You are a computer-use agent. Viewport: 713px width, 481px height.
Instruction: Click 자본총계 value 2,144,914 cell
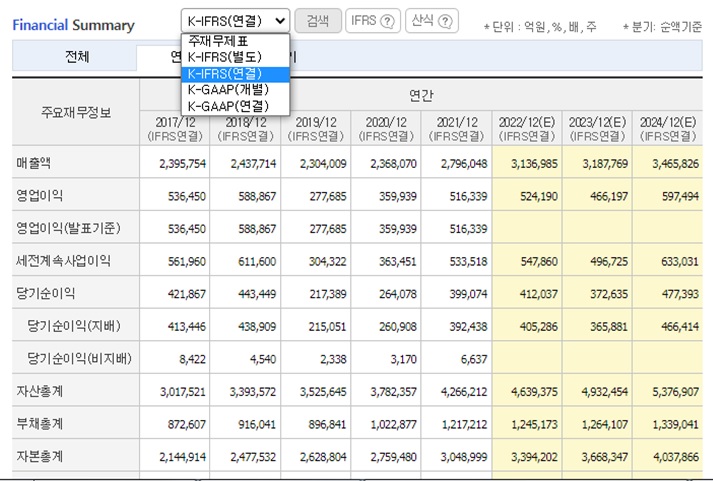182,457
